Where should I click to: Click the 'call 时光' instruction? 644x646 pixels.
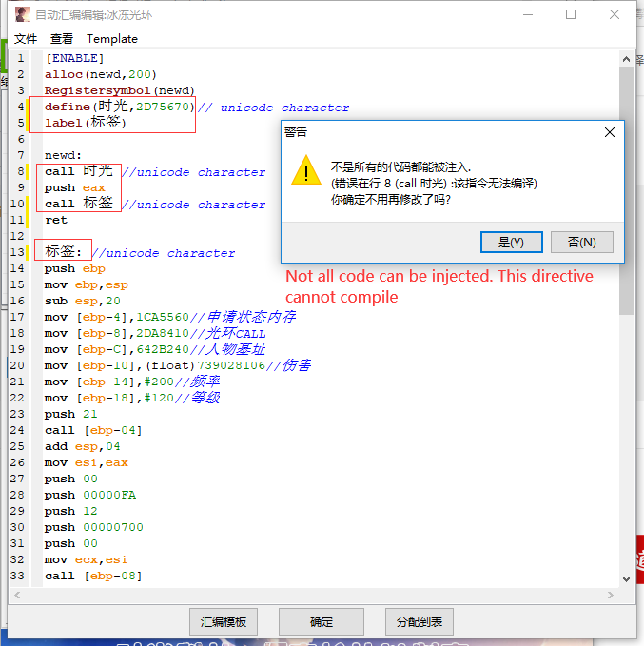[79, 171]
